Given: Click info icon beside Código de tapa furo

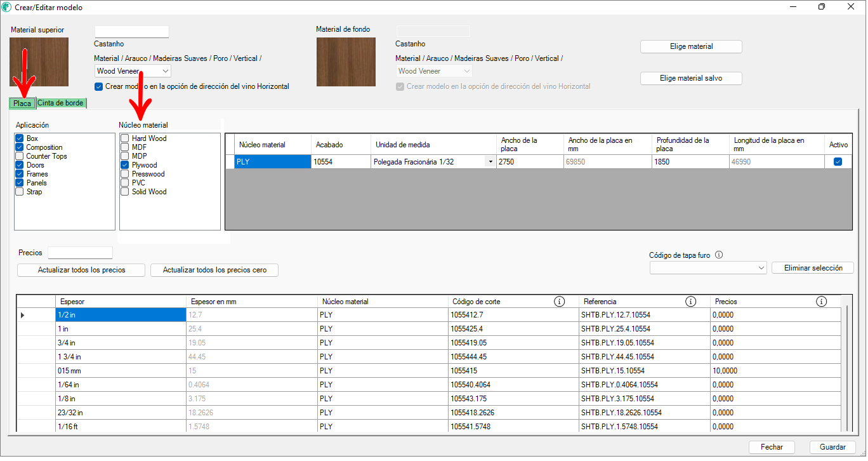Looking at the screenshot, I should [x=719, y=255].
